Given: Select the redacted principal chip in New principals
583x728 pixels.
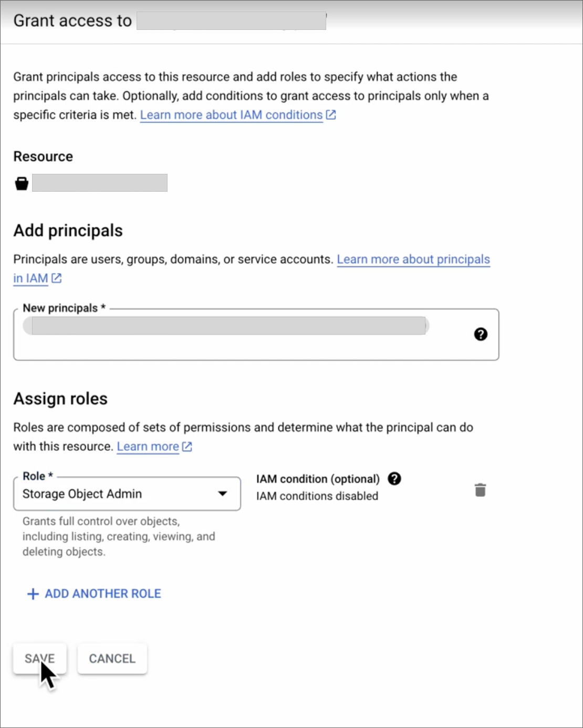Looking at the screenshot, I should pos(226,326).
